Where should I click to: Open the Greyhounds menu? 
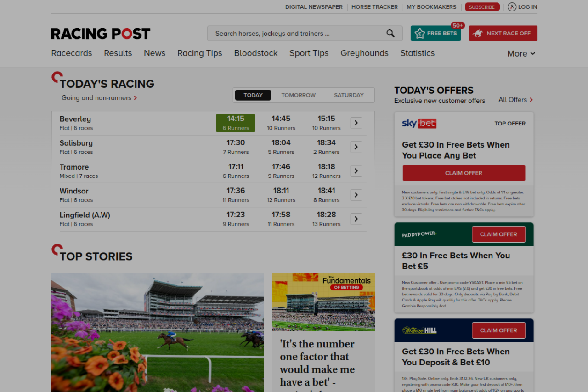click(x=365, y=53)
